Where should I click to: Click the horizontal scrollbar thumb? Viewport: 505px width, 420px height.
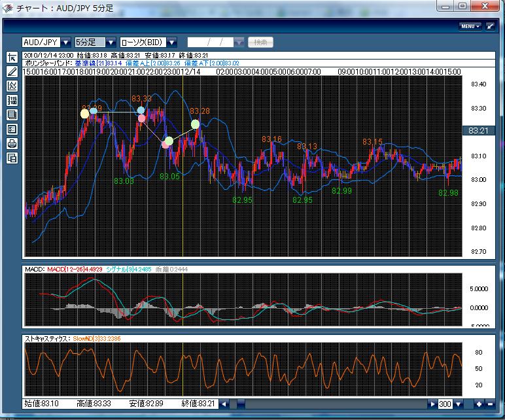[241, 404]
